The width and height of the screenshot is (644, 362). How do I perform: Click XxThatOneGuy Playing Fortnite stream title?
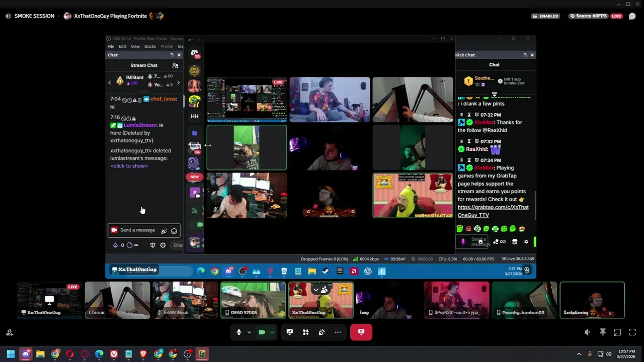(x=110, y=16)
